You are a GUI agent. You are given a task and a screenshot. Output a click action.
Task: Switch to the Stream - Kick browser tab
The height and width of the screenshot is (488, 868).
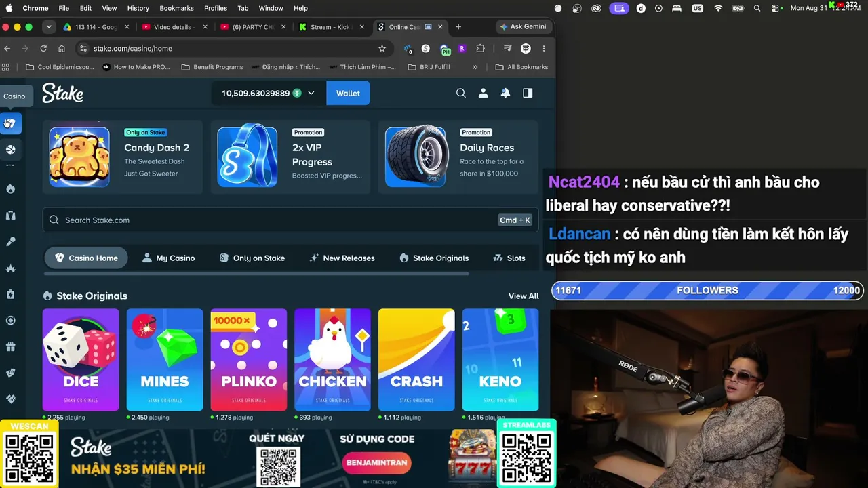click(x=331, y=27)
